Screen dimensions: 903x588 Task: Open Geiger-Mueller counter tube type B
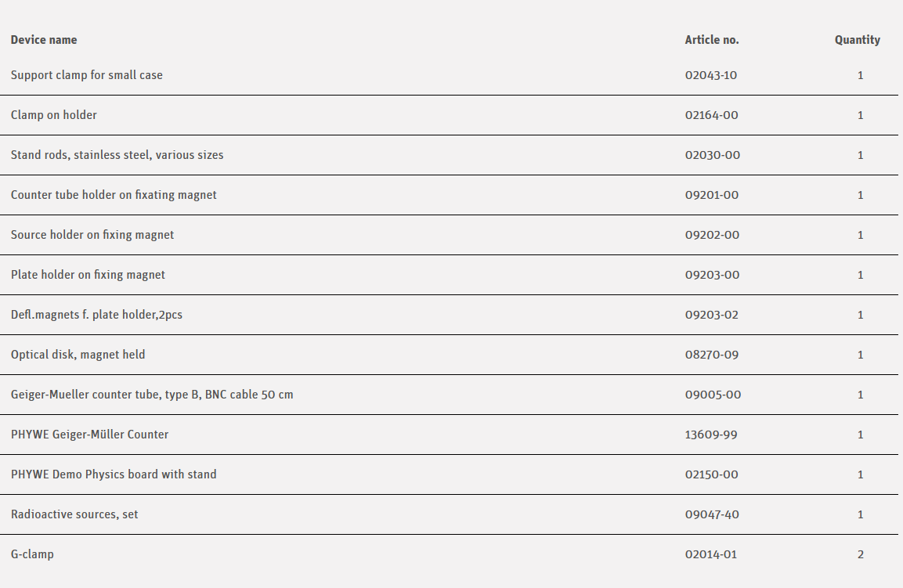click(152, 395)
